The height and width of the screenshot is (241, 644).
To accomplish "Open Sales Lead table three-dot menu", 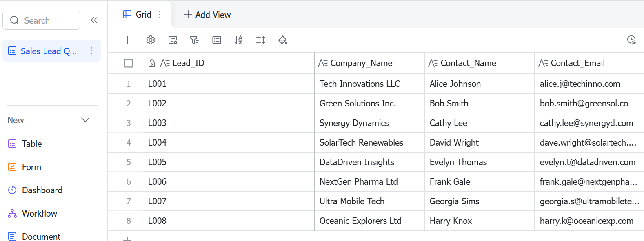I will [x=91, y=51].
